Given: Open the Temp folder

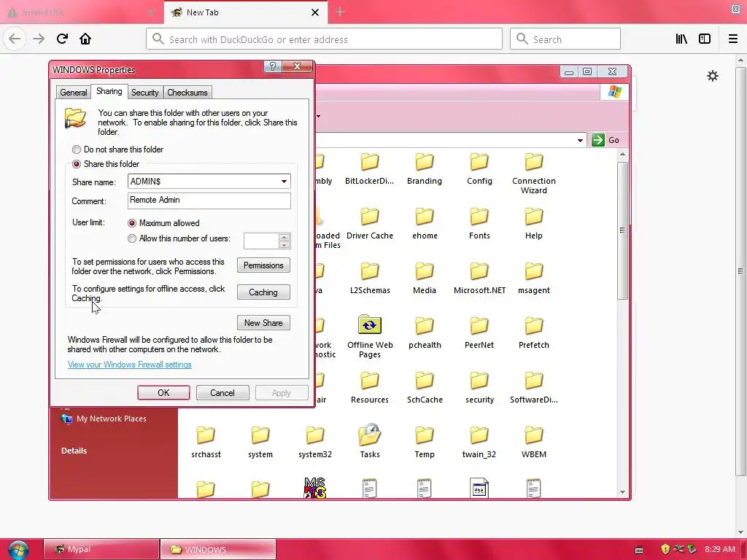Looking at the screenshot, I should click(425, 443).
